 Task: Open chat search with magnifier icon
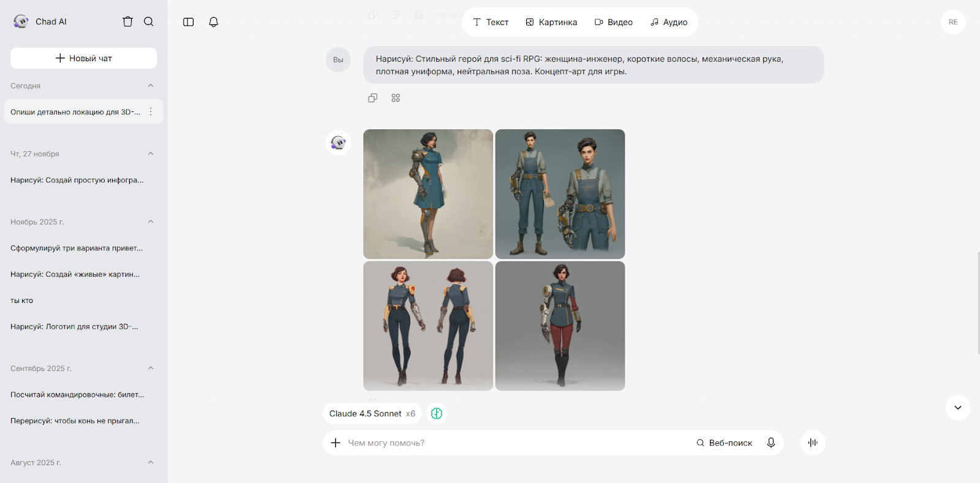click(149, 21)
